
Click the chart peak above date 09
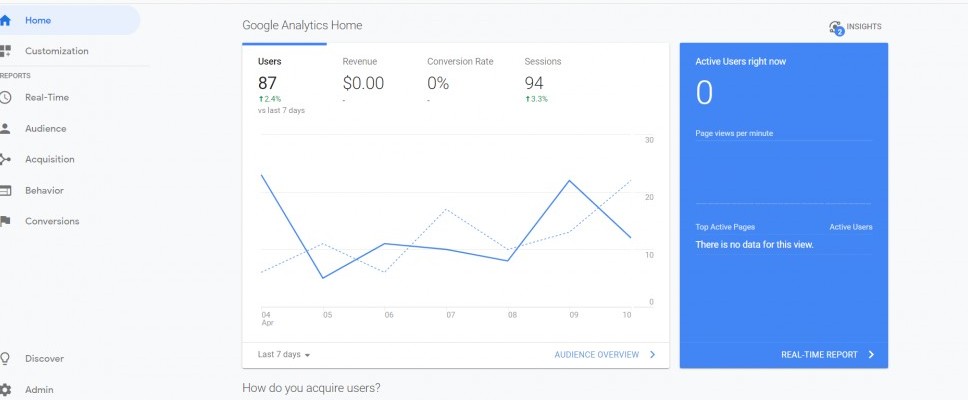click(x=569, y=180)
